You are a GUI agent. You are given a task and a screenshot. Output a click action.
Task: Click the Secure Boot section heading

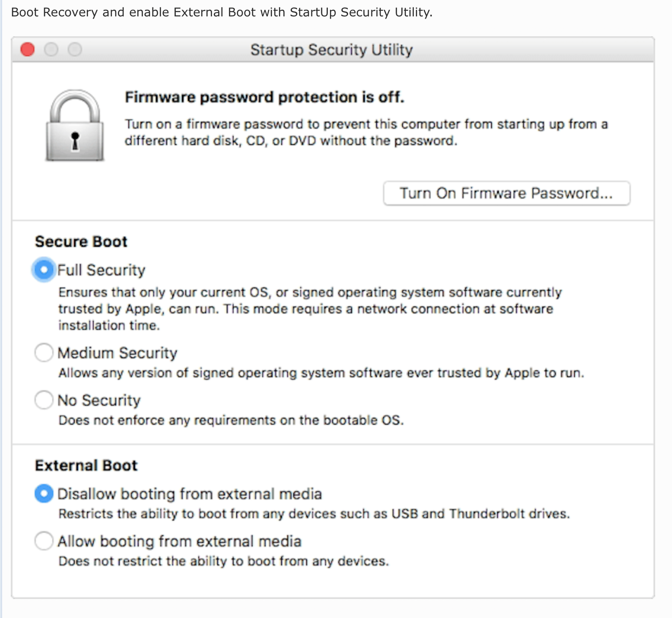[x=81, y=242]
